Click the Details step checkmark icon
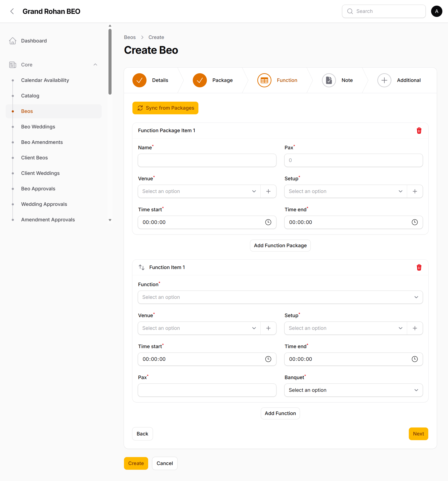The image size is (448, 481). 139,80
